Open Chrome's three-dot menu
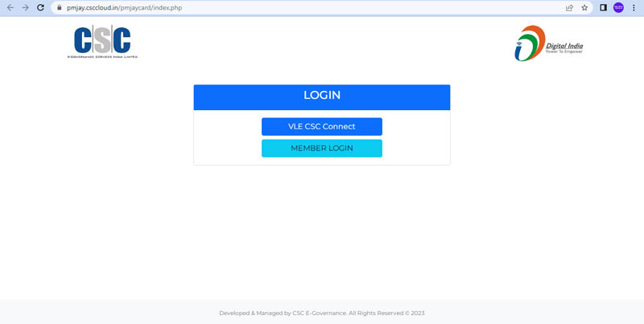Viewport: 644px width, 324px height. coord(634,8)
